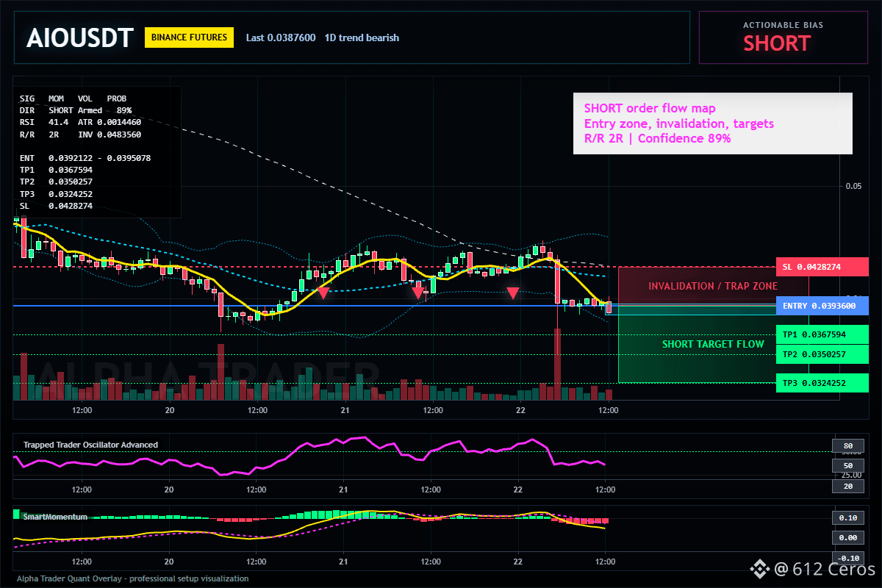Click the Trapped Trader Oscillator Advanced title

click(x=90, y=445)
